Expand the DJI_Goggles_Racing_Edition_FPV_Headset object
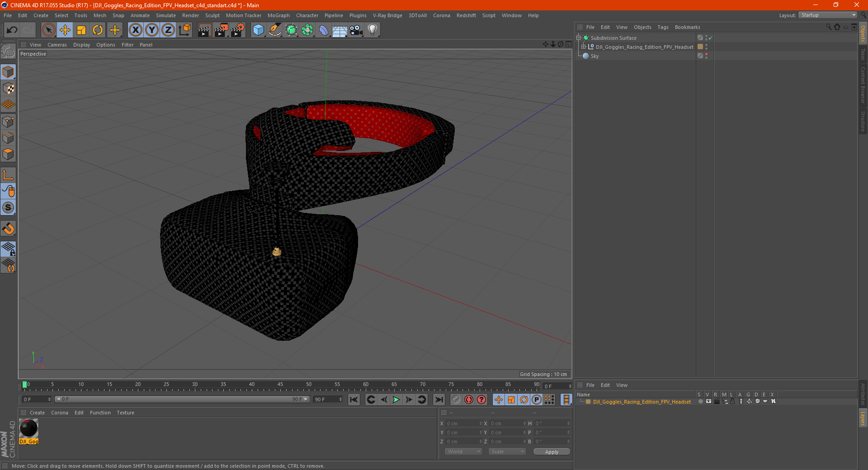 (x=584, y=47)
